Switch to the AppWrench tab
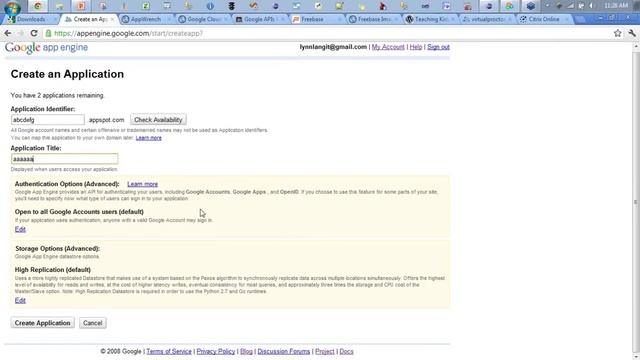This screenshot has width=640, height=360. [145, 19]
